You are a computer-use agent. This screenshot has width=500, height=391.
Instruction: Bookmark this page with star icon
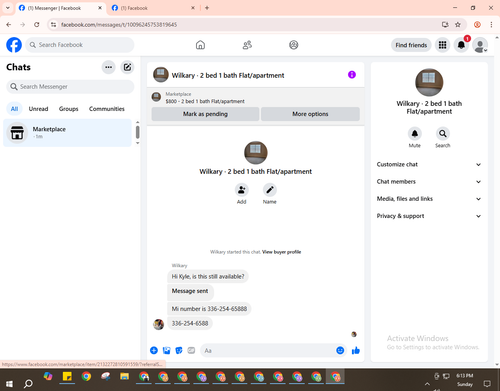click(x=458, y=25)
